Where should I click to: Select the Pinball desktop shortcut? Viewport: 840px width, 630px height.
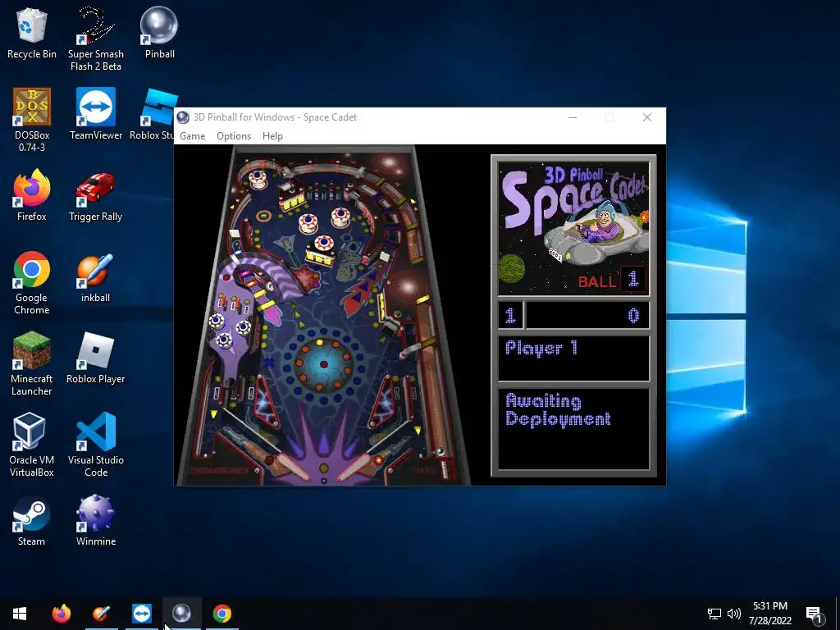click(x=159, y=33)
